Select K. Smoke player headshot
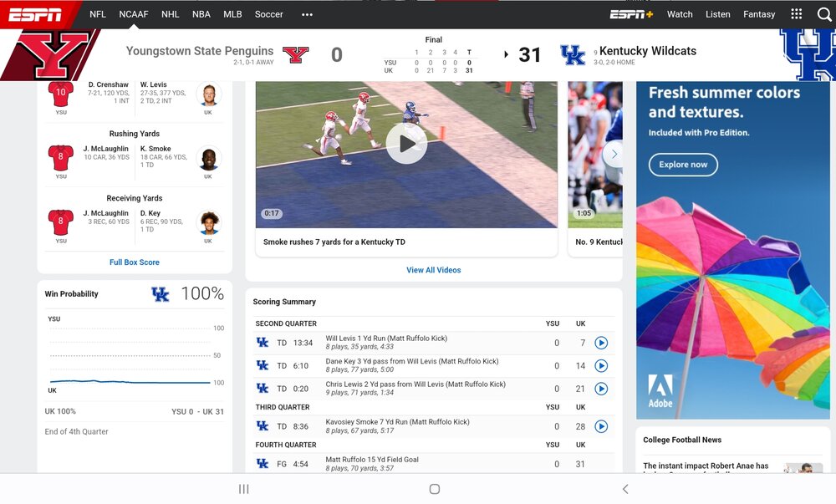The height and width of the screenshot is (504, 836). pyautogui.click(x=208, y=158)
